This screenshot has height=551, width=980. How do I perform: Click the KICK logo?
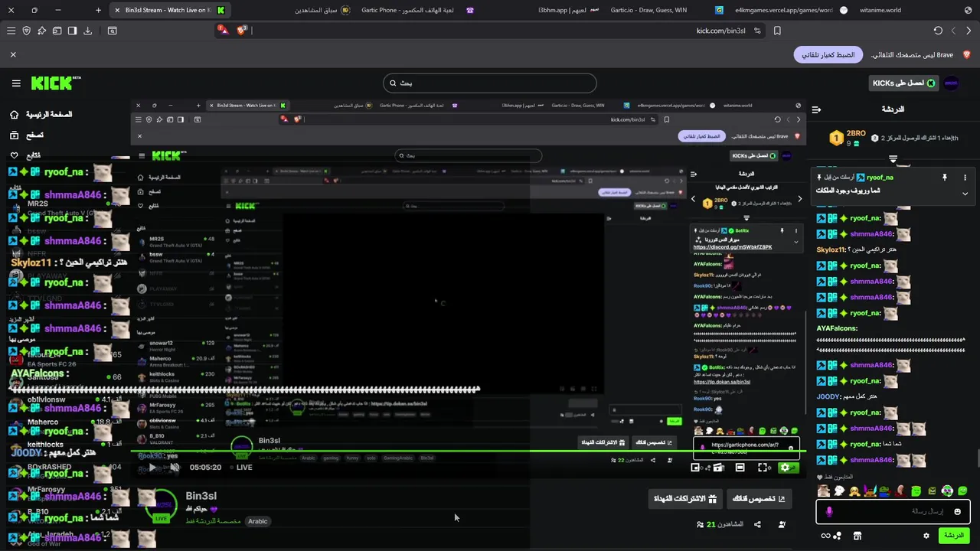pos(56,83)
